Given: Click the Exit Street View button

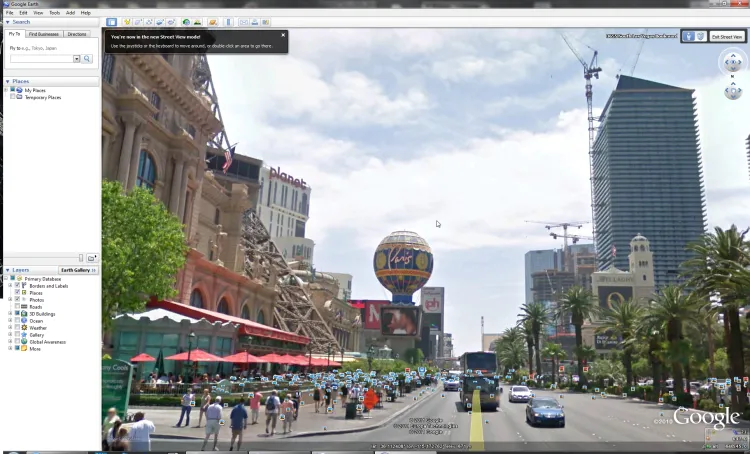Looking at the screenshot, I should pyautogui.click(x=727, y=36).
